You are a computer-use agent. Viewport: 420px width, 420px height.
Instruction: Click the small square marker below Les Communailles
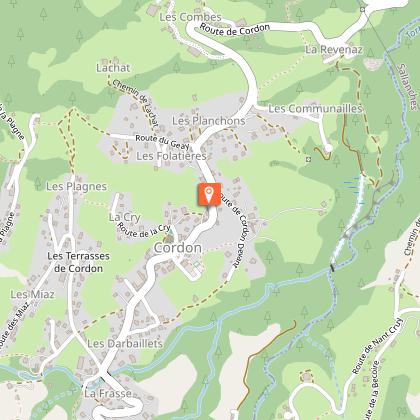pyautogui.click(x=308, y=160)
